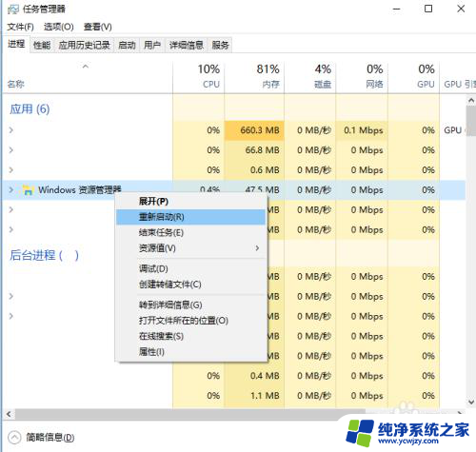This screenshot has height=452, width=476.
Task: Click the vertical scrollbar up arrow
Action: pos(471,101)
